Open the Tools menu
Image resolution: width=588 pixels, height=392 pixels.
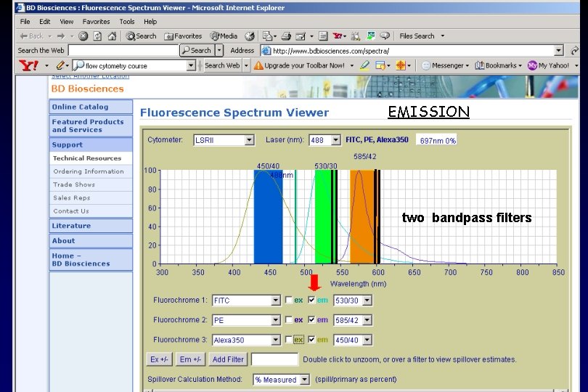pyautogui.click(x=127, y=22)
